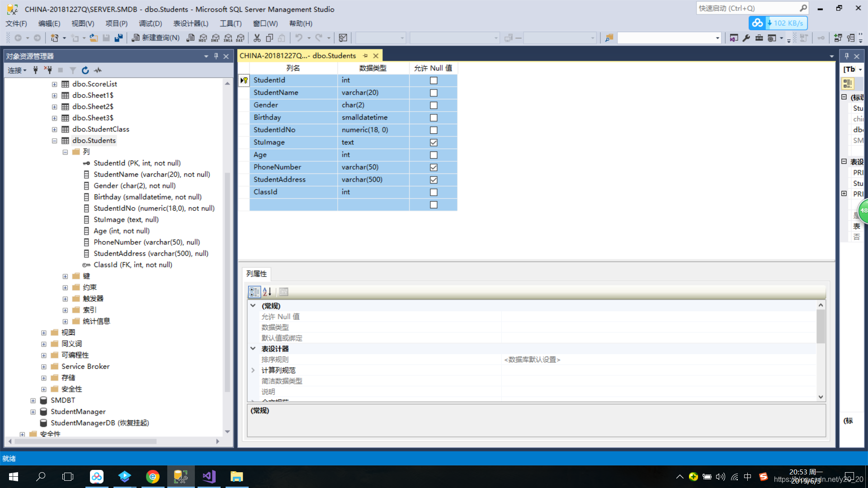The height and width of the screenshot is (488, 868).
Task: Click the cut (scissors) toolbar icon
Action: pos(257,38)
